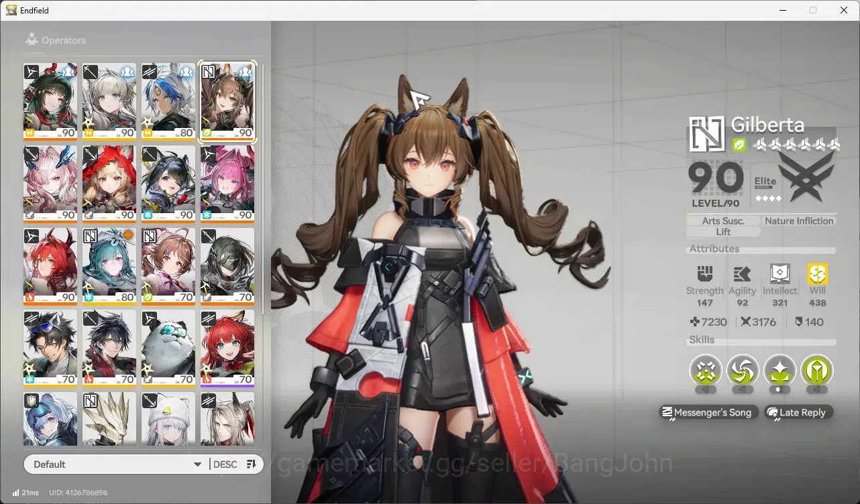Select the black-haired operator with goggles, level 90

pos(168,184)
